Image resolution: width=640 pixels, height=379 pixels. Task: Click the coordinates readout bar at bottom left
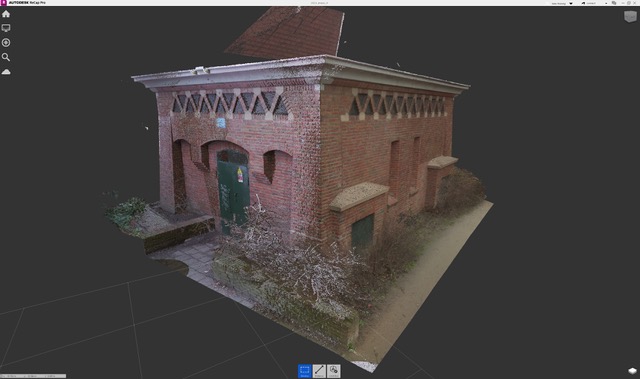click(x=33, y=376)
